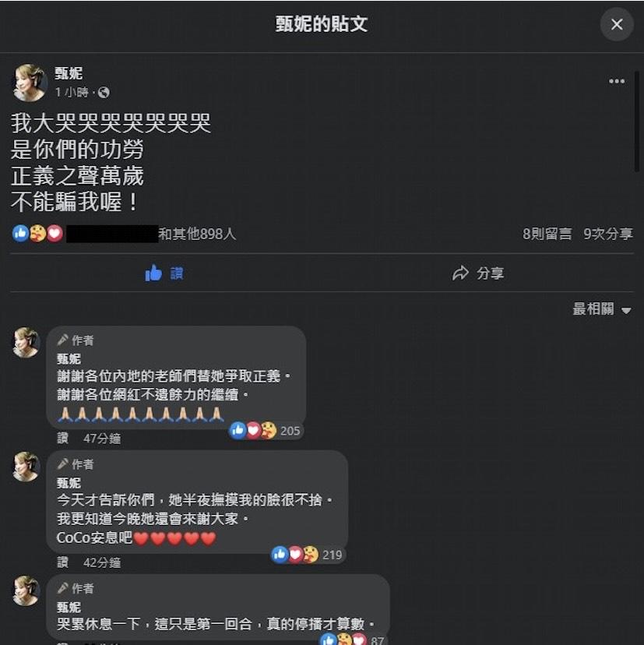
Task: Open the three-dot post options menu
Action: click(617, 82)
